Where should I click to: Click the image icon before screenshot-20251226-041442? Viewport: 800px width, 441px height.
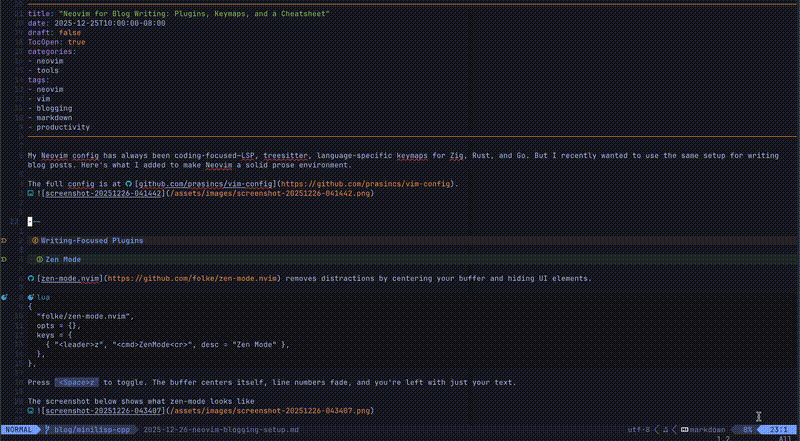pyautogui.click(x=31, y=193)
